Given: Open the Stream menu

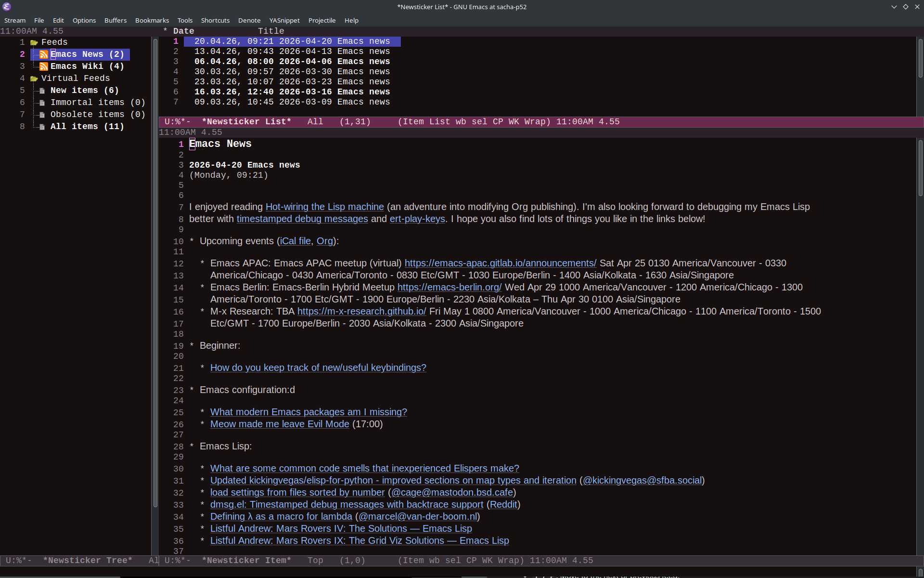Looking at the screenshot, I should pos(15,20).
